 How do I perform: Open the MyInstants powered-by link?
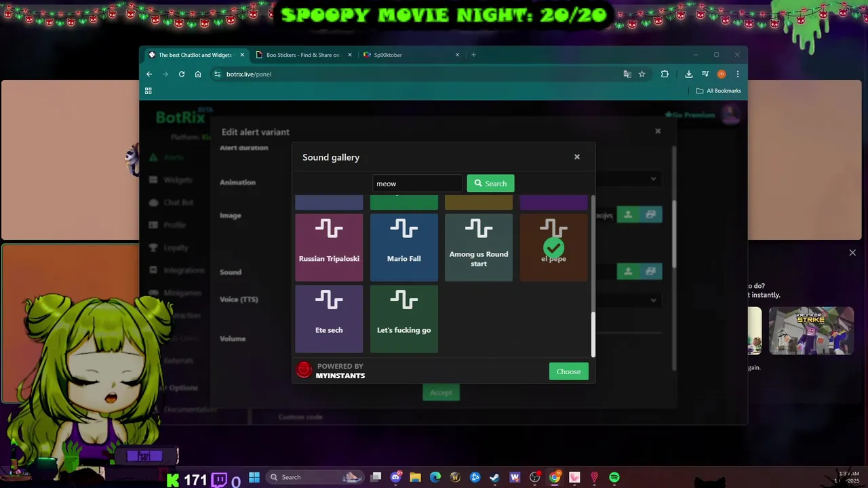coord(331,371)
